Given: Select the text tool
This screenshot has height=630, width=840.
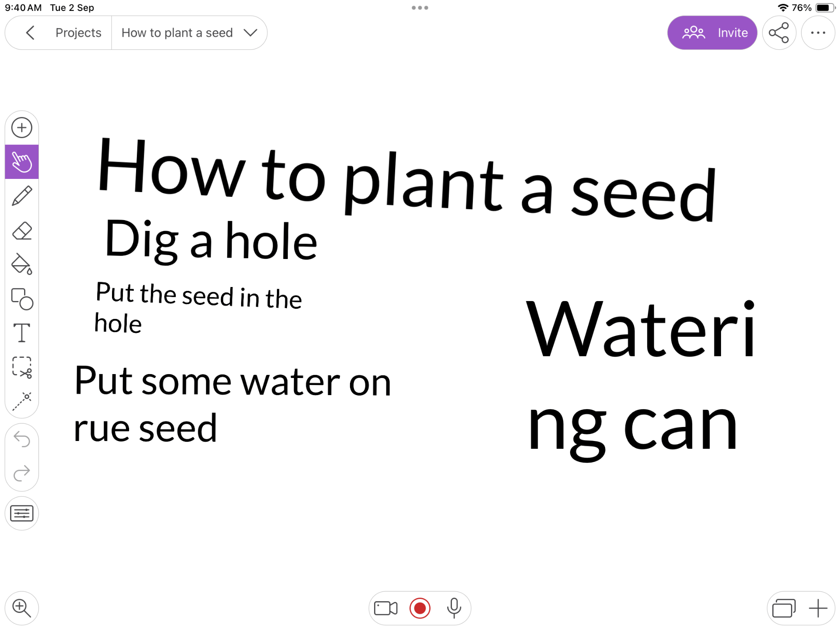Looking at the screenshot, I should [x=22, y=333].
